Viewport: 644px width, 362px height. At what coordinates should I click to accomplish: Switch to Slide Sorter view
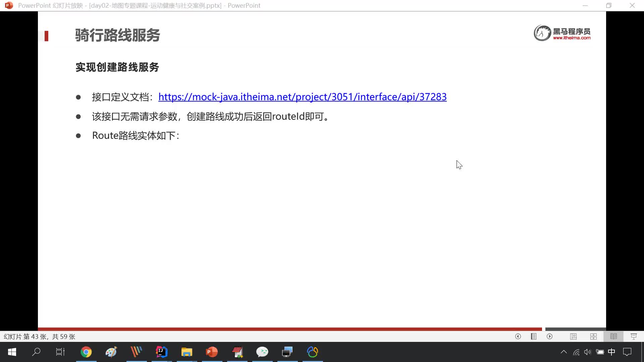[x=593, y=336]
